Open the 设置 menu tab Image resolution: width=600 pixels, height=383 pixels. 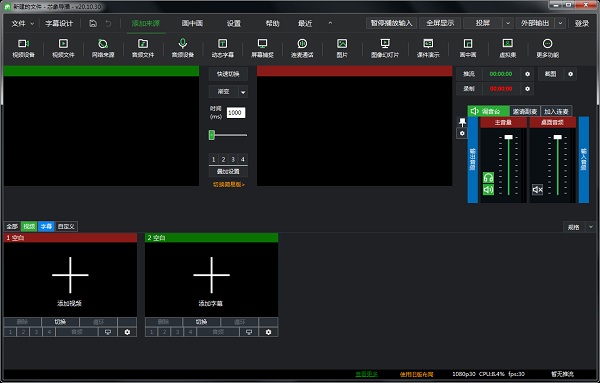[233, 23]
